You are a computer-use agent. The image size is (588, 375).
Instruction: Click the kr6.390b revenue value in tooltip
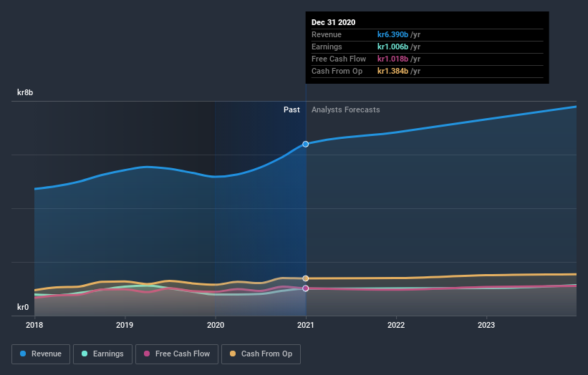coord(392,34)
